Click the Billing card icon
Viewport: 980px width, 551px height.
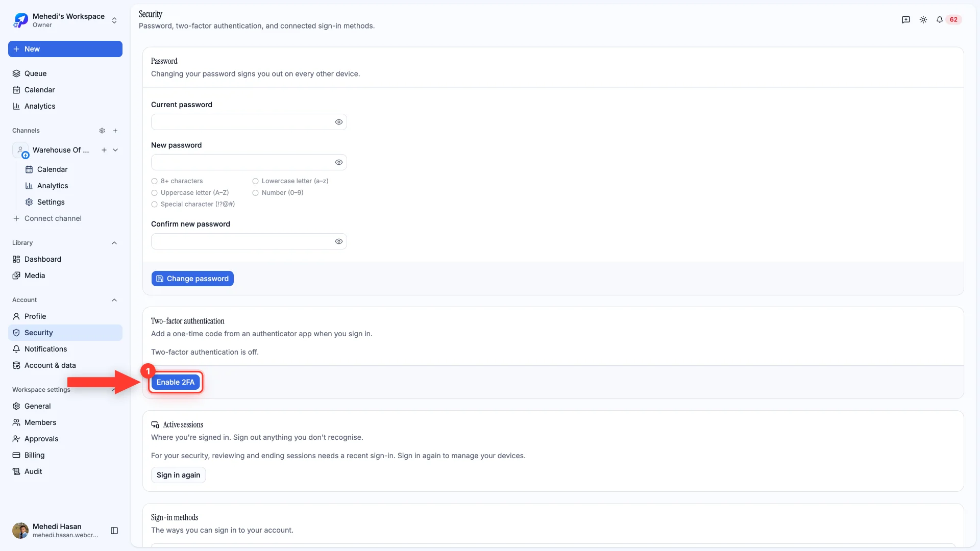(16, 455)
